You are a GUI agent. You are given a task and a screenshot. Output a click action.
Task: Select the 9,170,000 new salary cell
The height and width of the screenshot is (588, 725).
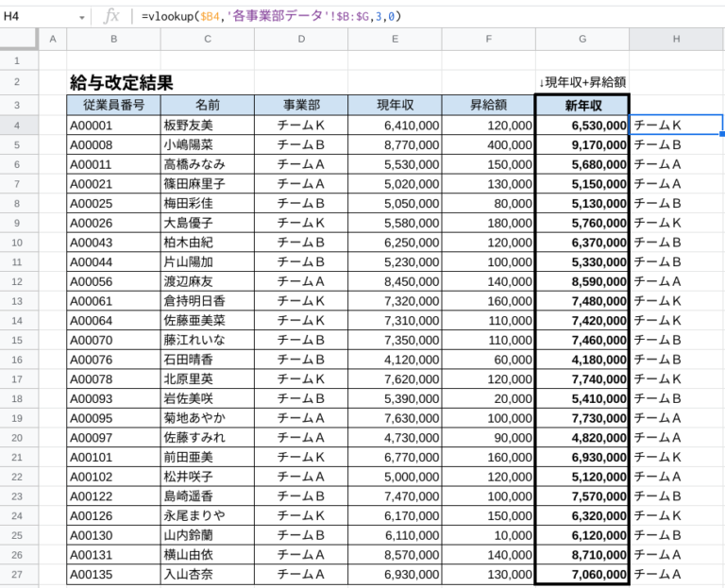[582, 144]
